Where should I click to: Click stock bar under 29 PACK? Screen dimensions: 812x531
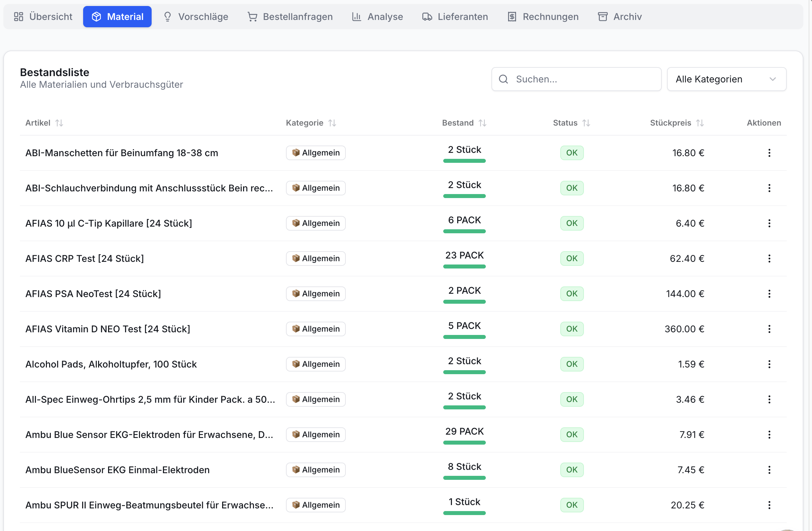pyautogui.click(x=464, y=443)
